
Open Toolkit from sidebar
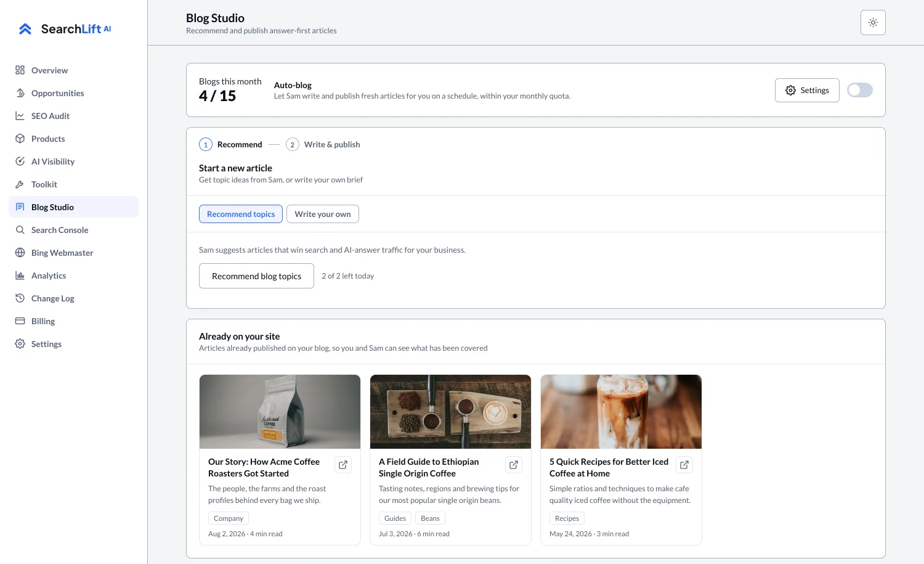[x=73, y=184]
